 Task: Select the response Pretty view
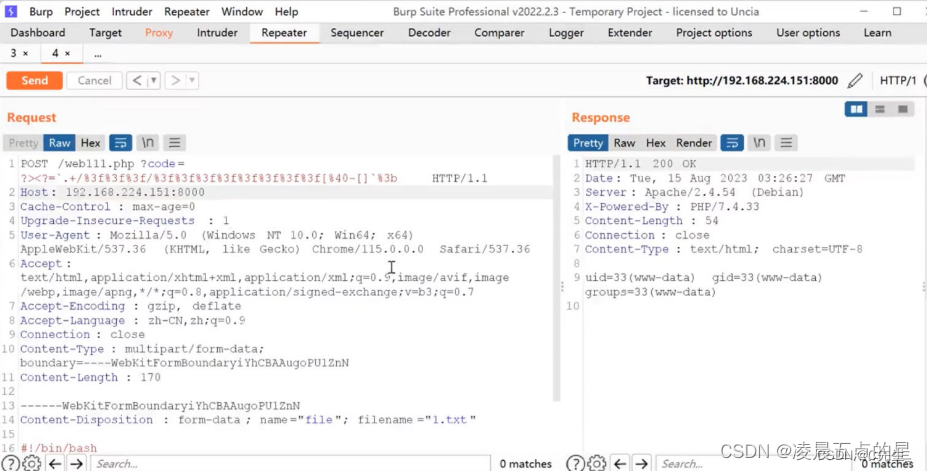pos(588,142)
